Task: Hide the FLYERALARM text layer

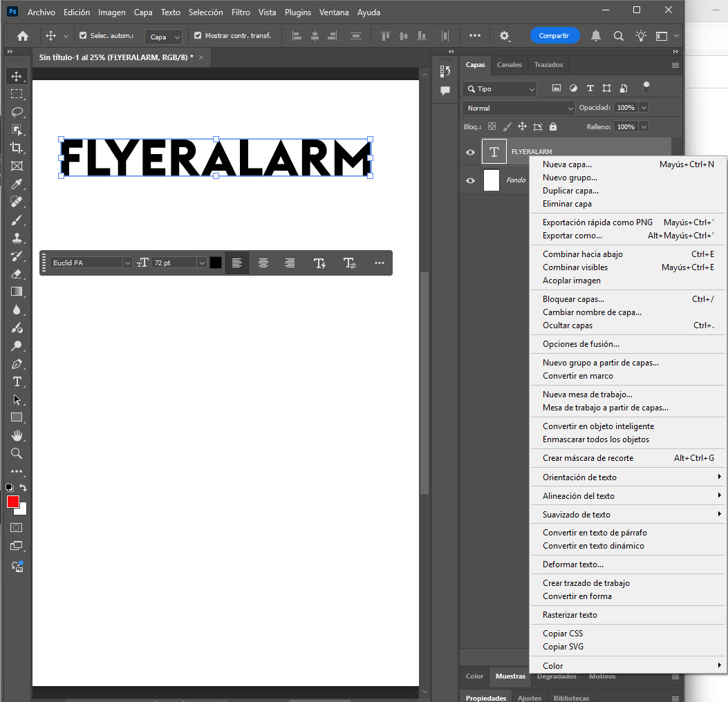Action: 471,152
